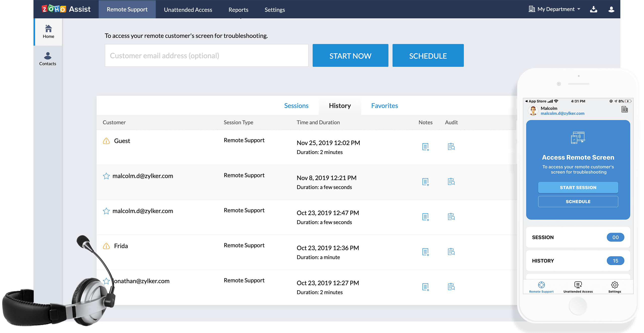The image size is (644, 333).
Task: Select the Guest customer name
Action: click(x=122, y=141)
